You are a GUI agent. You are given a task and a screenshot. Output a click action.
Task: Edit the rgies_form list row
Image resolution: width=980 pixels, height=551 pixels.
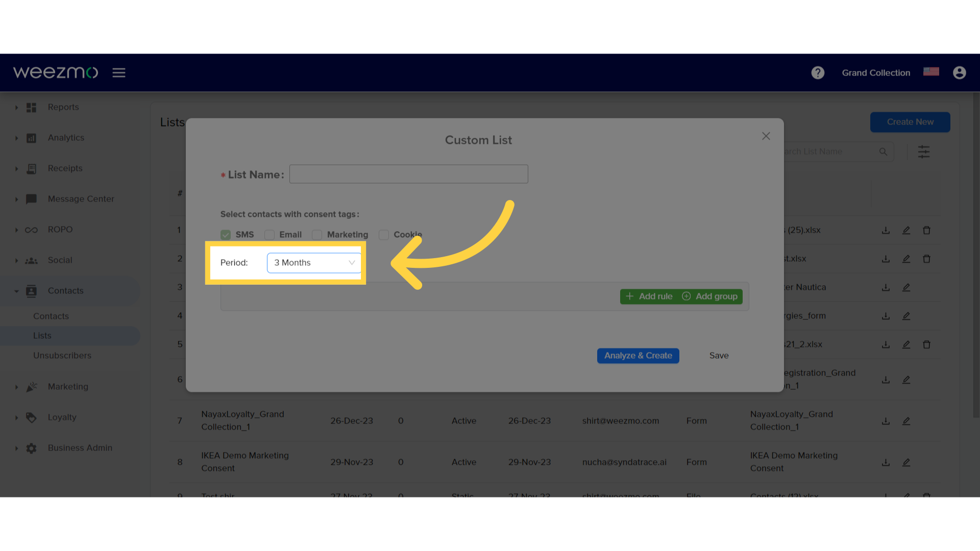click(906, 316)
